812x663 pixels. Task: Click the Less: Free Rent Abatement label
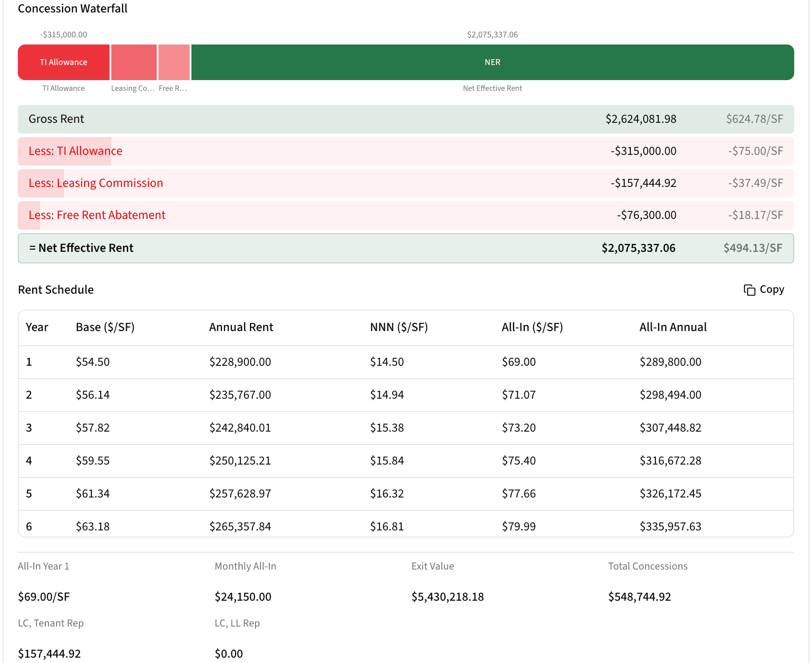click(97, 215)
